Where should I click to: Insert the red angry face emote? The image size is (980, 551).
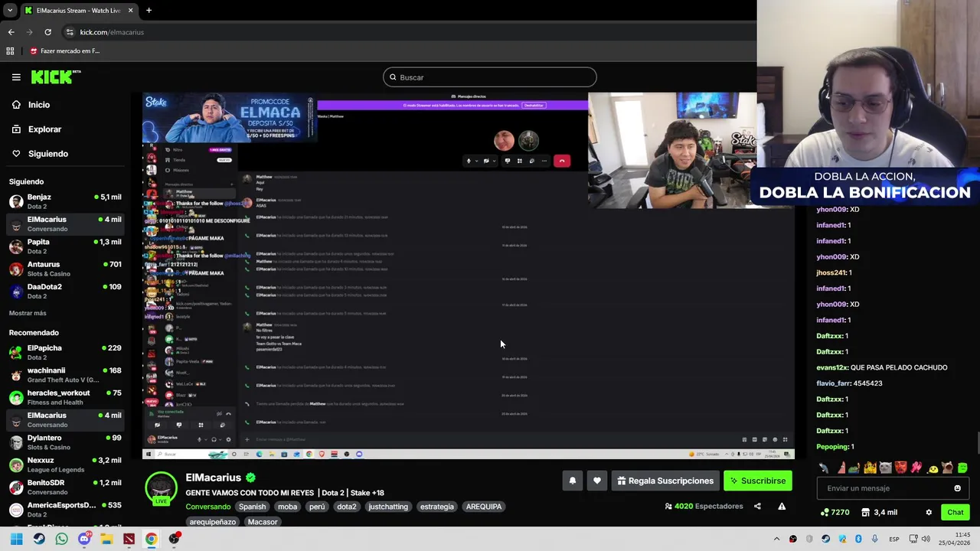(901, 468)
